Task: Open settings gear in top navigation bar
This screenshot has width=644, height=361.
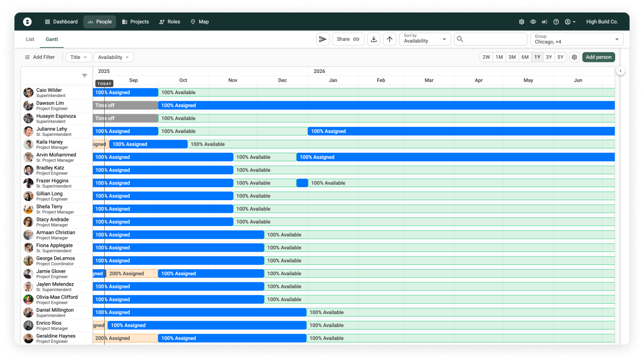Action: 521,22
